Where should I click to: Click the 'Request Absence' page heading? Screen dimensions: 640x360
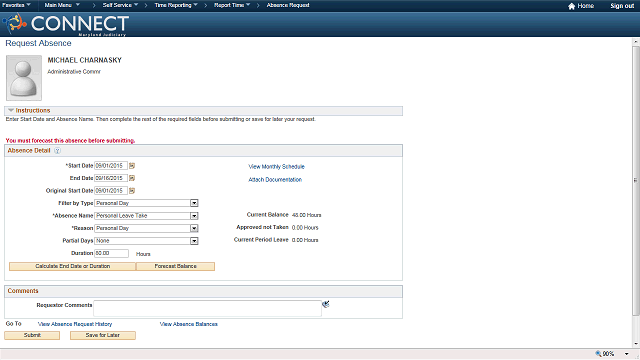click(x=38, y=43)
